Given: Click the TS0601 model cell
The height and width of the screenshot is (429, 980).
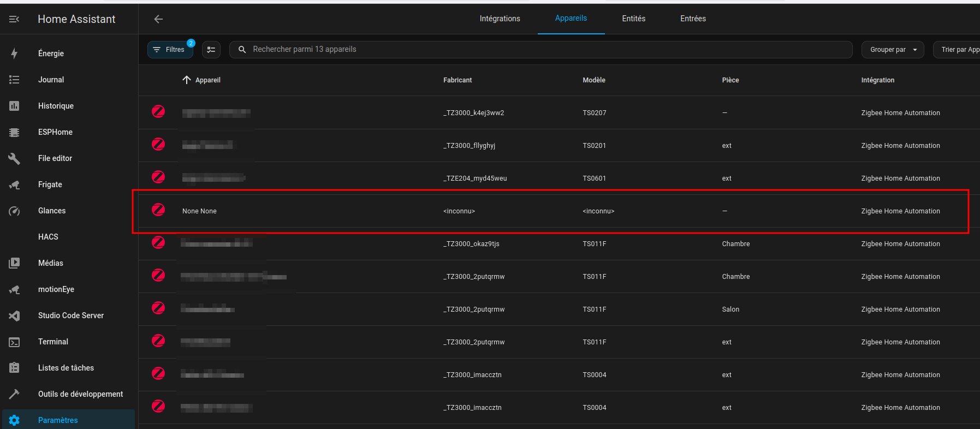Looking at the screenshot, I should click(595, 178).
